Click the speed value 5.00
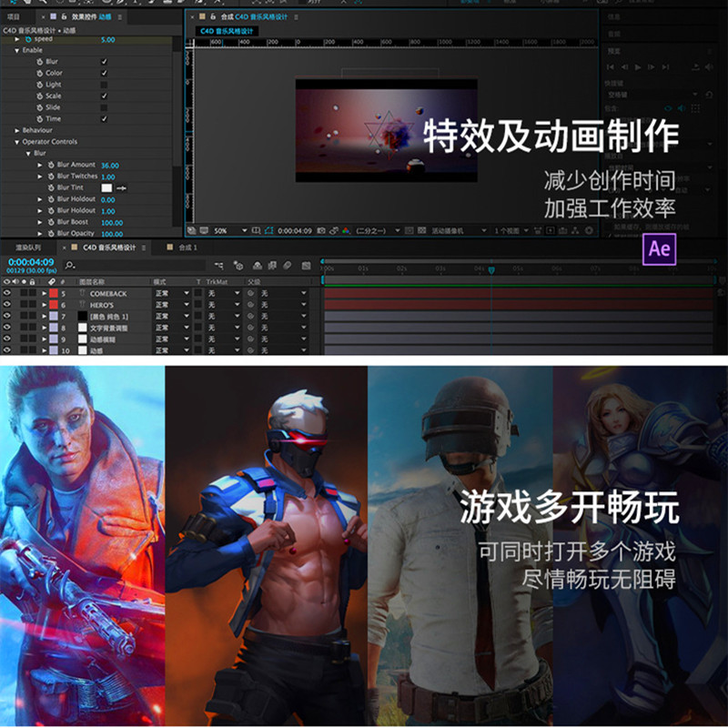The image size is (728, 728). (107, 40)
